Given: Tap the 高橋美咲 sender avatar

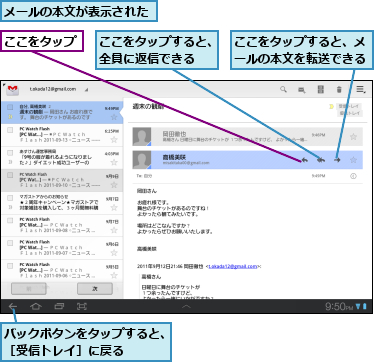Looking at the screenshot, I should (x=142, y=160).
